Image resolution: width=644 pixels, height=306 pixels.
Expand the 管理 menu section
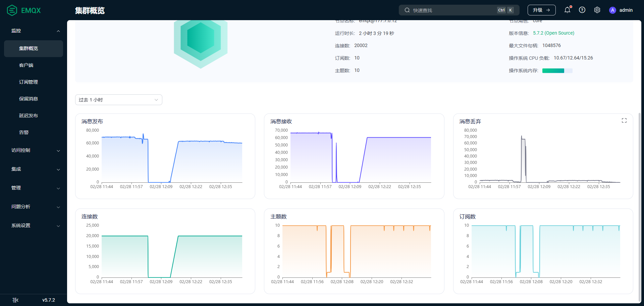(34, 188)
